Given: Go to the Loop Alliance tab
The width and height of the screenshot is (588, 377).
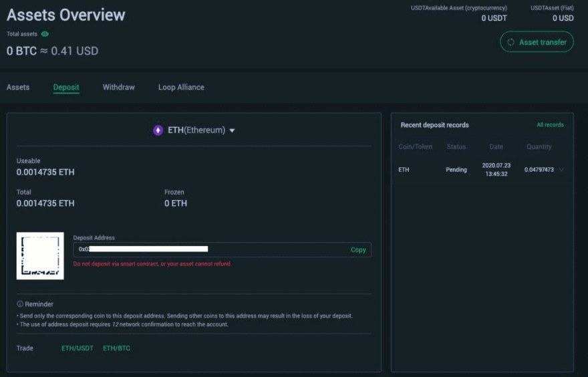Looking at the screenshot, I should (181, 87).
